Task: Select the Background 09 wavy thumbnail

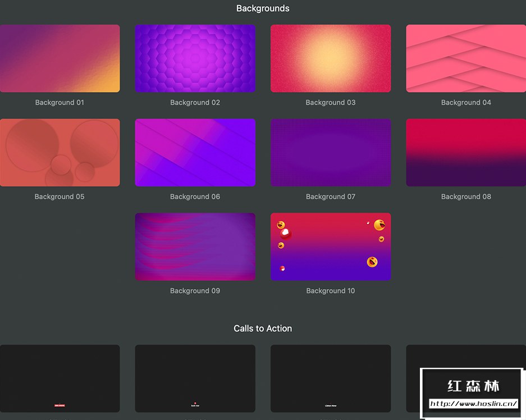Action: [x=195, y=247]
